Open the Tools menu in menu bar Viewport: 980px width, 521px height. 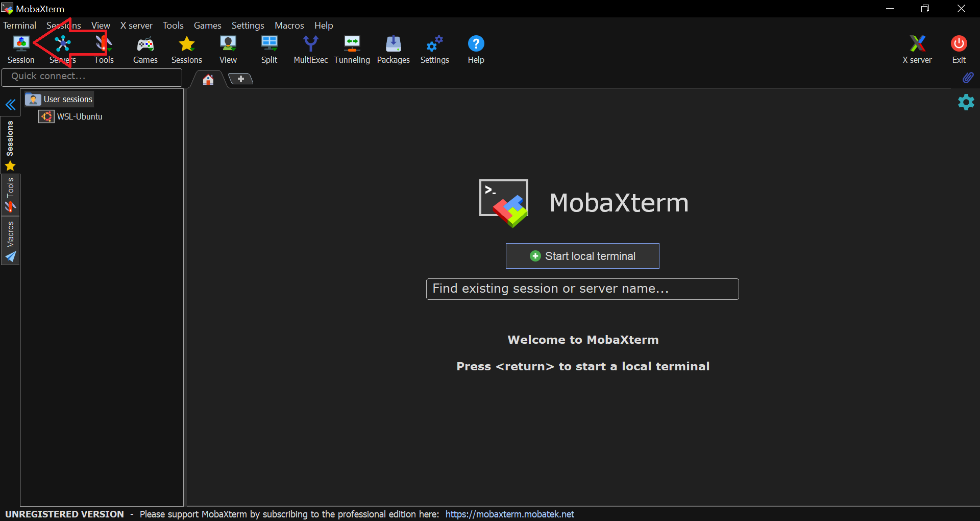(173, 26)
